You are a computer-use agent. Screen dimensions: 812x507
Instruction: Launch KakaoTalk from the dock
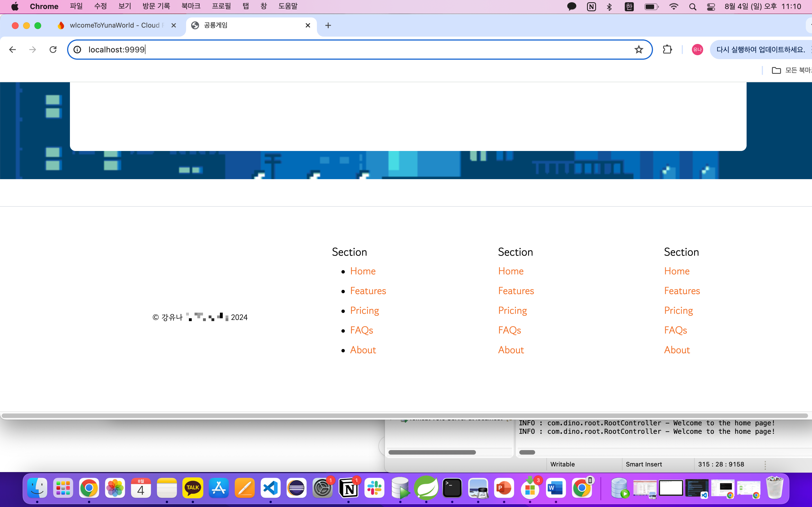[193, 488]
